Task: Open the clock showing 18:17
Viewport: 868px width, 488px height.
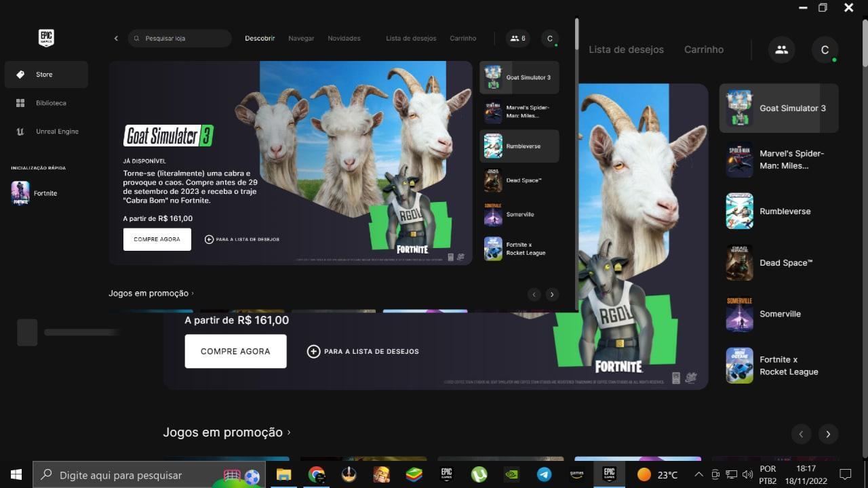Action: point(806,474)
